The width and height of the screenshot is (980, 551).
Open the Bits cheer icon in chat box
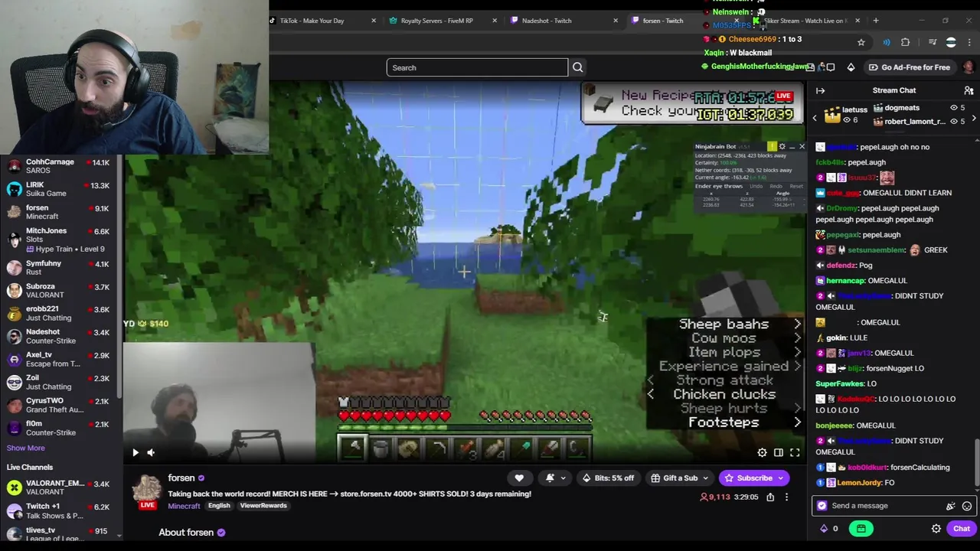click(x=951, y=506)
